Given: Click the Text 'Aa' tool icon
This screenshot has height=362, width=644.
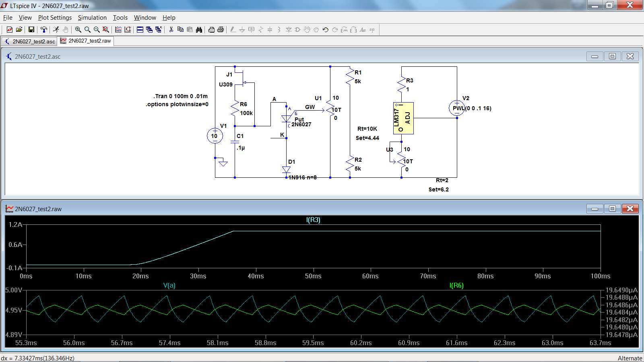Looking at the screenshot, I should point(363,30).
